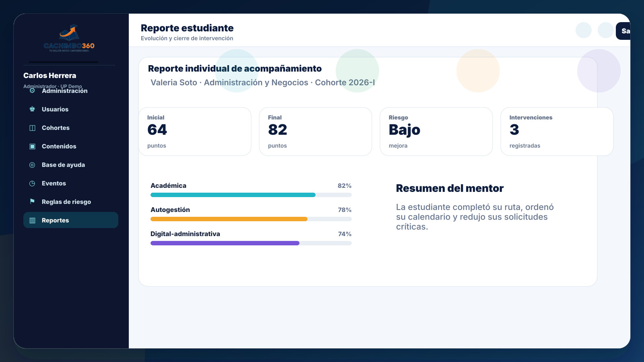Click the 74% Digital-administrativa value
Screen dimensions: 644x362
345,234
